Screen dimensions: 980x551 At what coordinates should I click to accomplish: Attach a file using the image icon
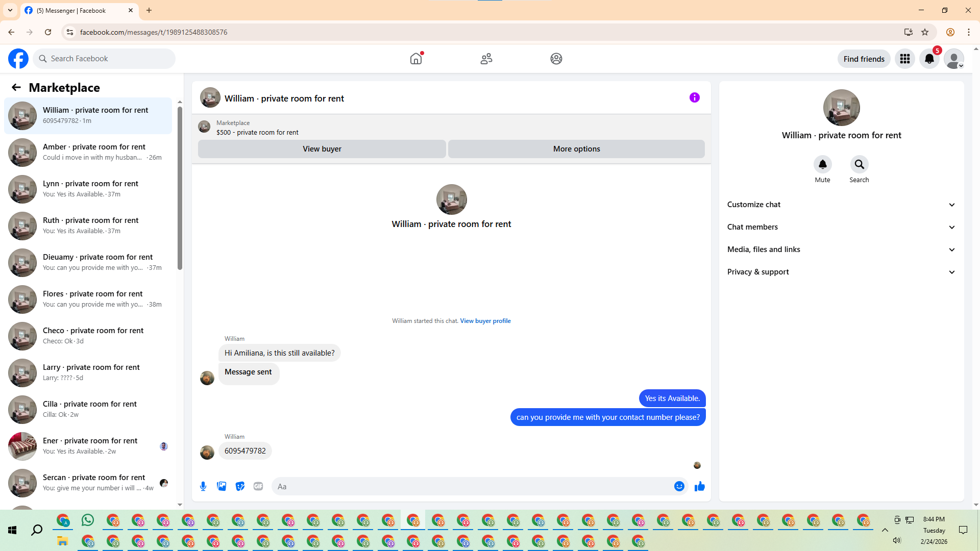click(222, 486)
